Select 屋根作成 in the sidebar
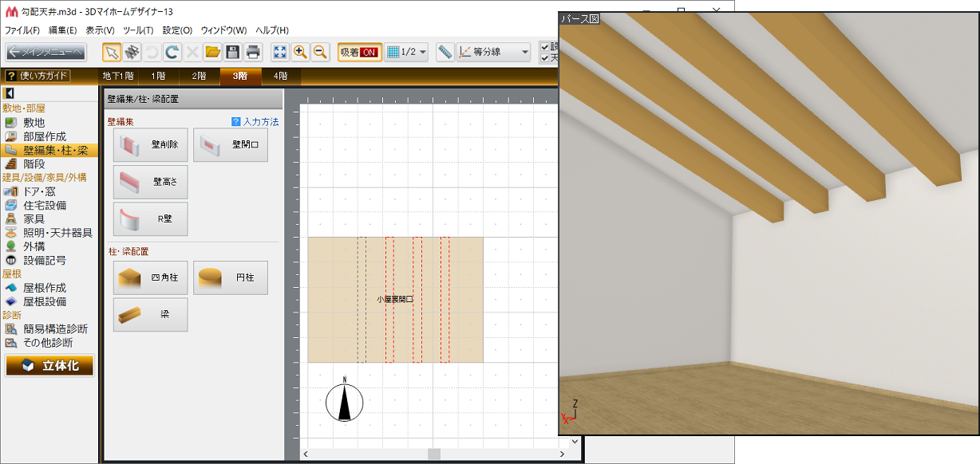Viewport: 980px width, 464px height. pyautogui.click(x=45, y=288)
